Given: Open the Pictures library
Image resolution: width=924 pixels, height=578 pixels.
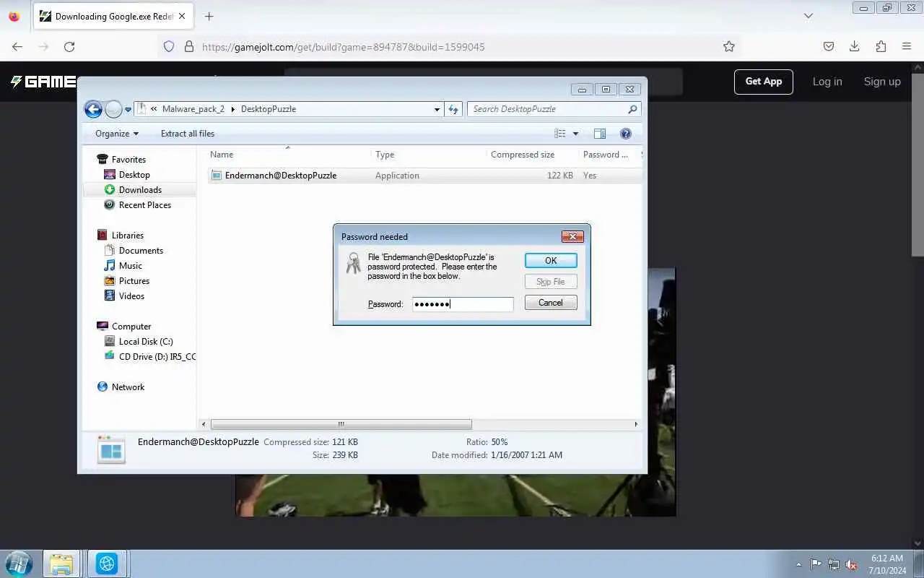Looking at the screenshot, I should pyautogui.click(x=134, y=281).
